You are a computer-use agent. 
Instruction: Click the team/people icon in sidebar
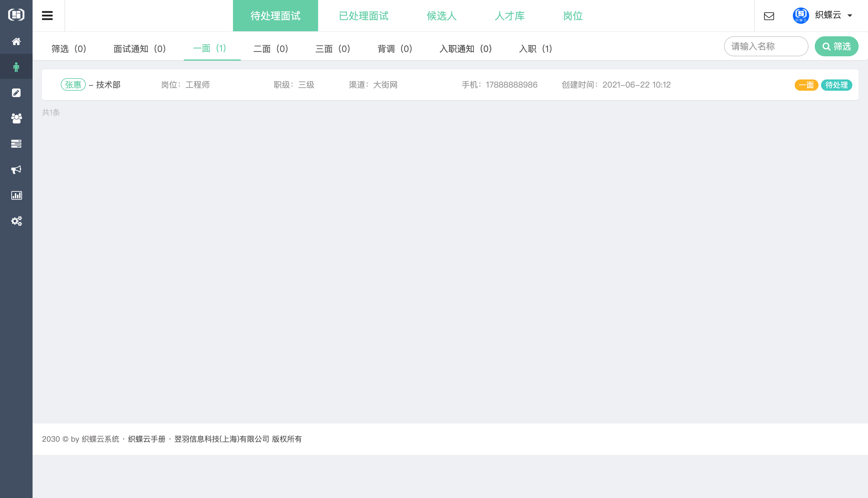[16, 118]
